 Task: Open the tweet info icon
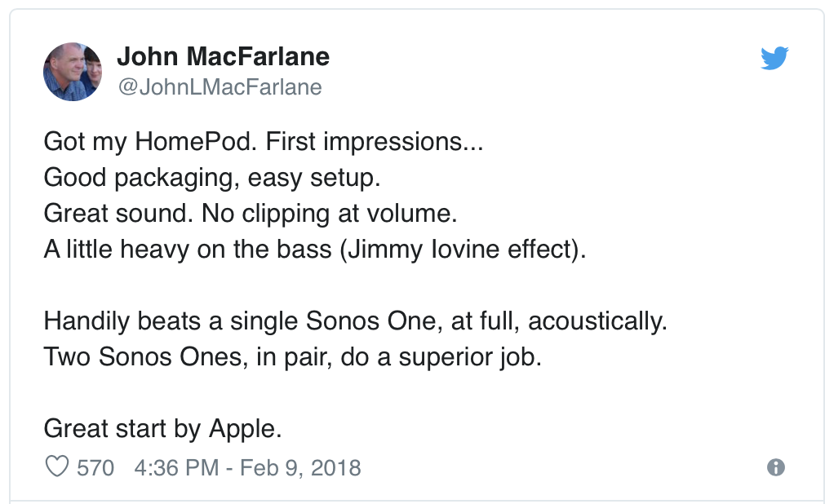coord(776,467)
